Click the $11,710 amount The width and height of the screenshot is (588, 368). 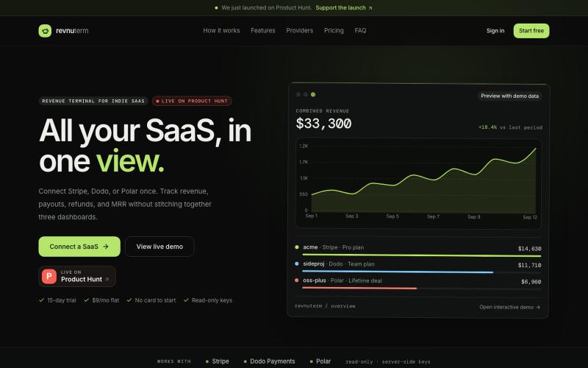(x=529, y=265)
